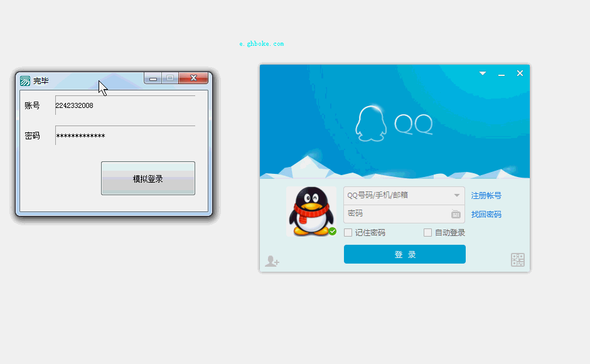
Task: Close the QQ login window
Action: pos(520,73)
